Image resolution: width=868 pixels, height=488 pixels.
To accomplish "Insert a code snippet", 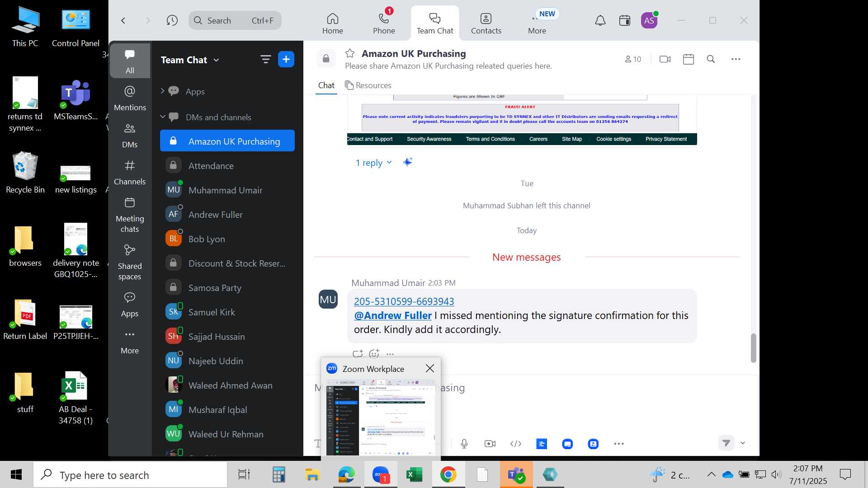I will point(516,444).
